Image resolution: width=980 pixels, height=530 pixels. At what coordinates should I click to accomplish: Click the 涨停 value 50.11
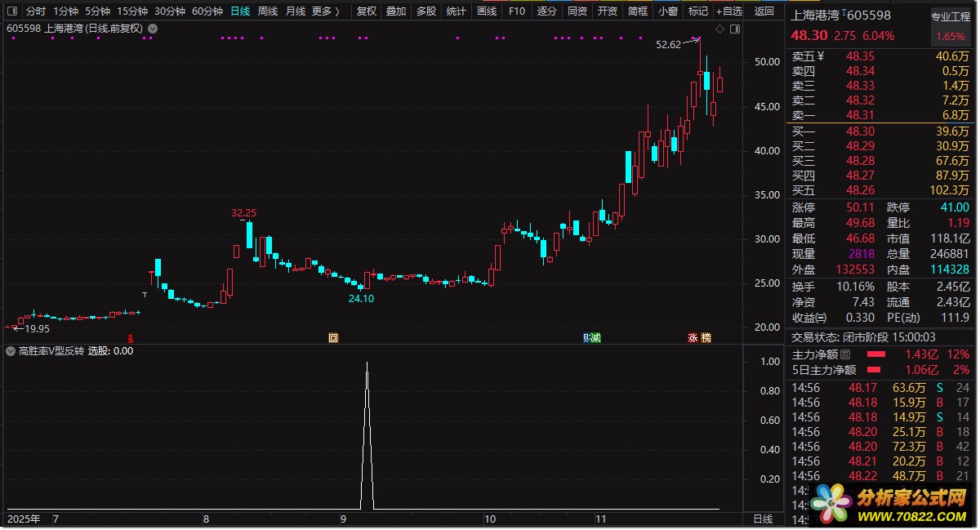pos(861,207)
